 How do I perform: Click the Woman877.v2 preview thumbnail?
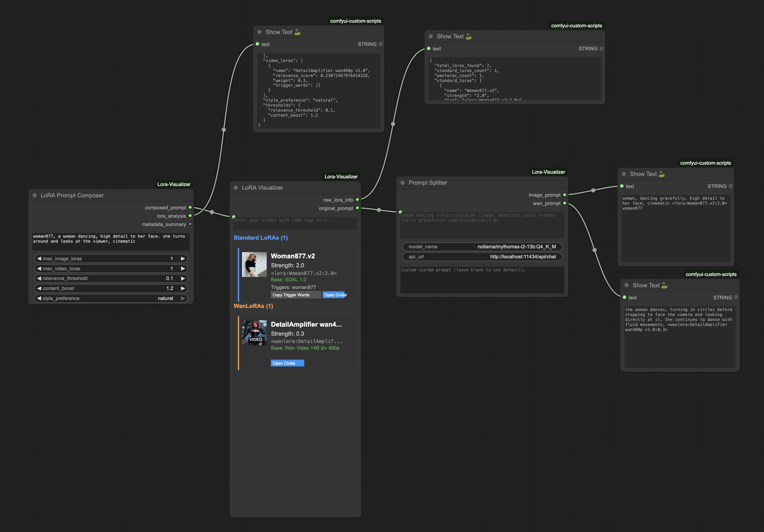254,265
